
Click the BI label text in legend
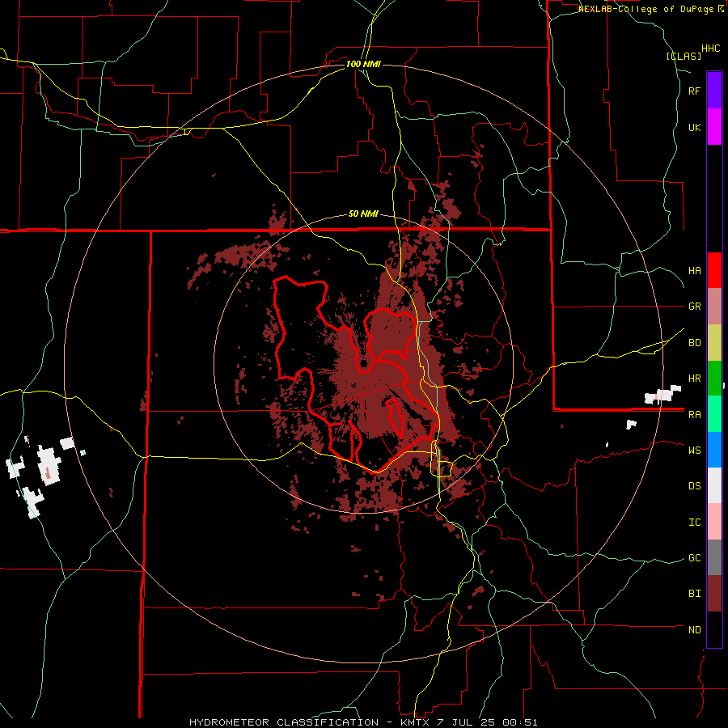pos(695,594)
